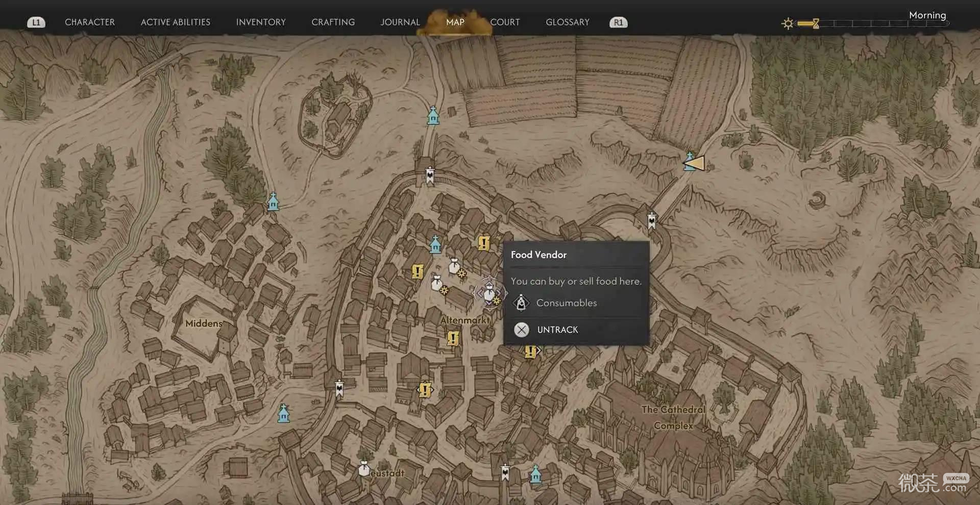Click the Altenmarkt district label

coord(465,320)
